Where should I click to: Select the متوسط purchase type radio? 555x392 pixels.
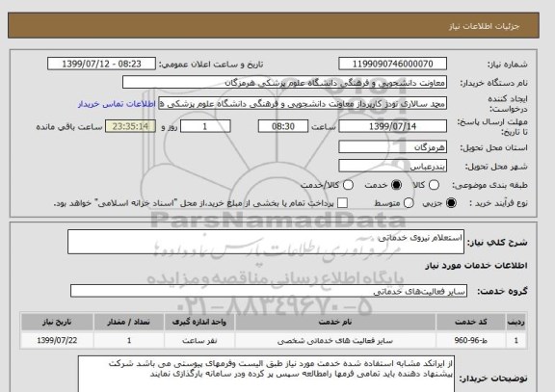(409, 203)
